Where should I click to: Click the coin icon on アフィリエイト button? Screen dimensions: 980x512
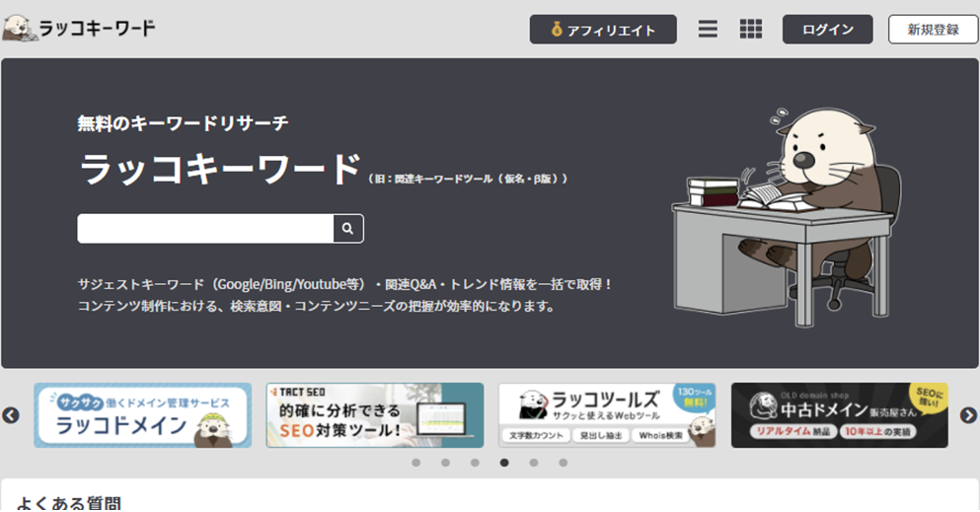(557, 29)
